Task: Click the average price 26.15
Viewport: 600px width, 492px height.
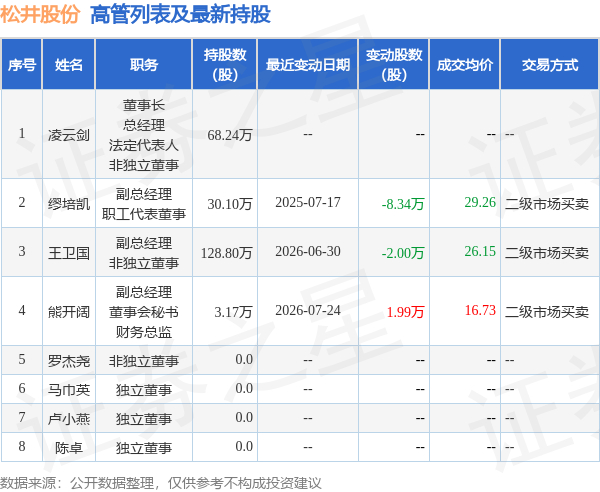Action: 480,251
